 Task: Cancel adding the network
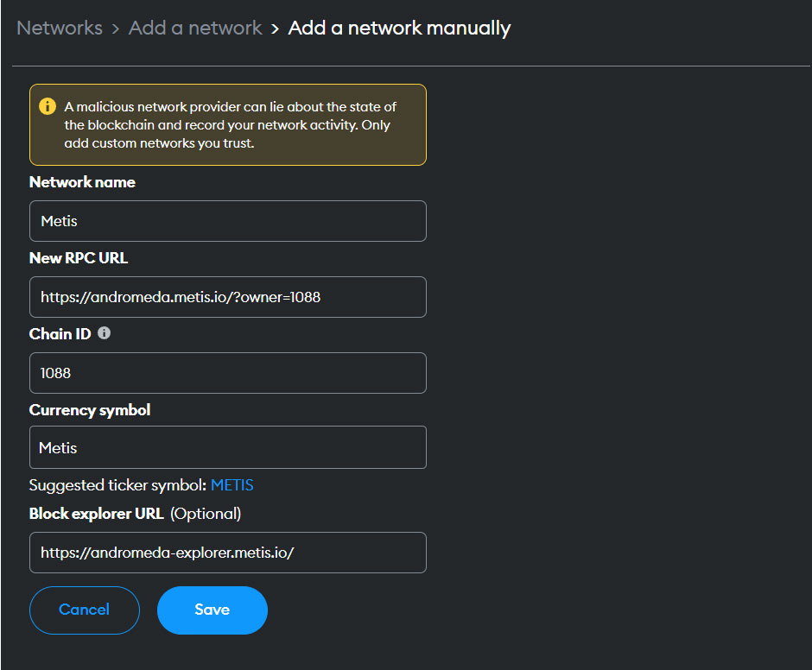(84, 610)
